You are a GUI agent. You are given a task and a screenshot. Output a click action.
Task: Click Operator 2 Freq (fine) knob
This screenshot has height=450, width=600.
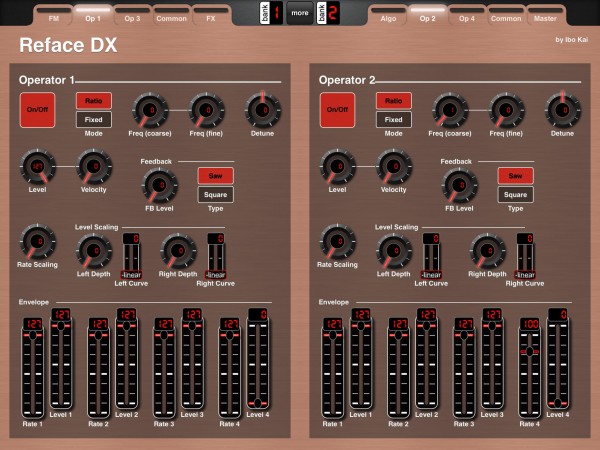(x=506, y=110)
